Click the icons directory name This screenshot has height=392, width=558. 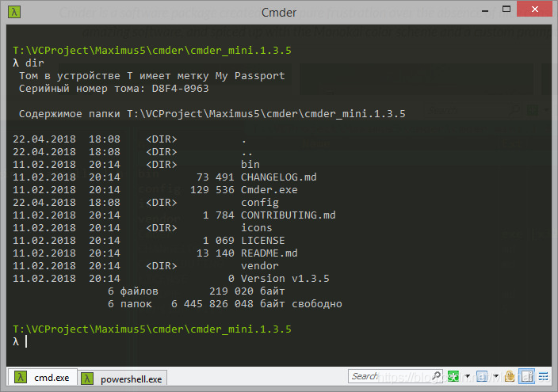pyautogui.click(x=257, y=228)
